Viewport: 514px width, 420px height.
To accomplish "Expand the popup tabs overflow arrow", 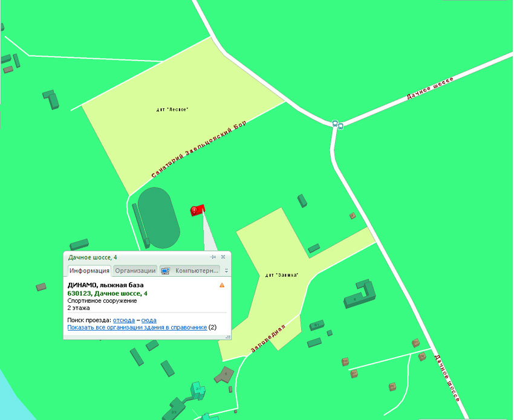I will (x=226, y=271).
